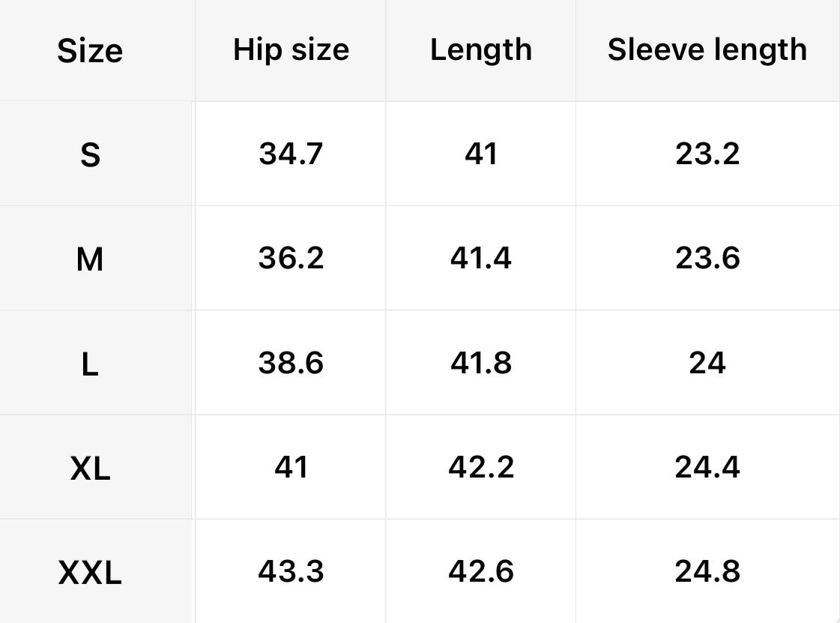Click the Length column header
The image size is (840, 623).
pos(481,49)
